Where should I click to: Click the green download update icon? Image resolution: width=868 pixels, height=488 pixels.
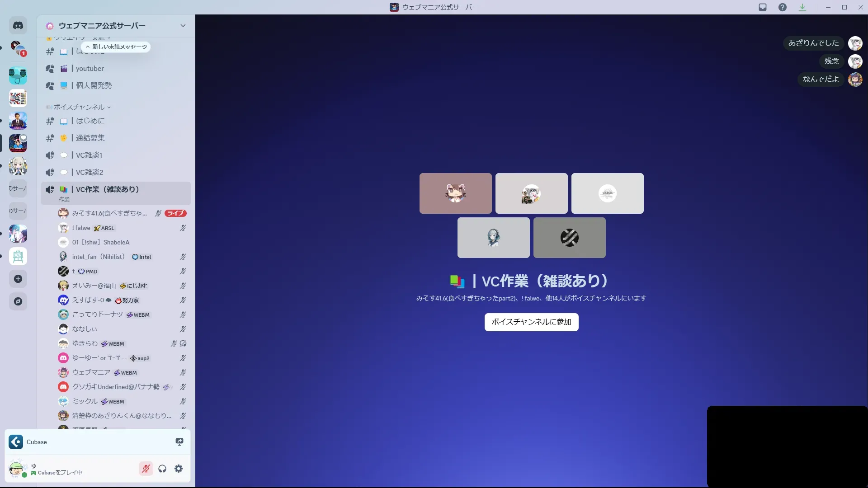tap(802, 7)
